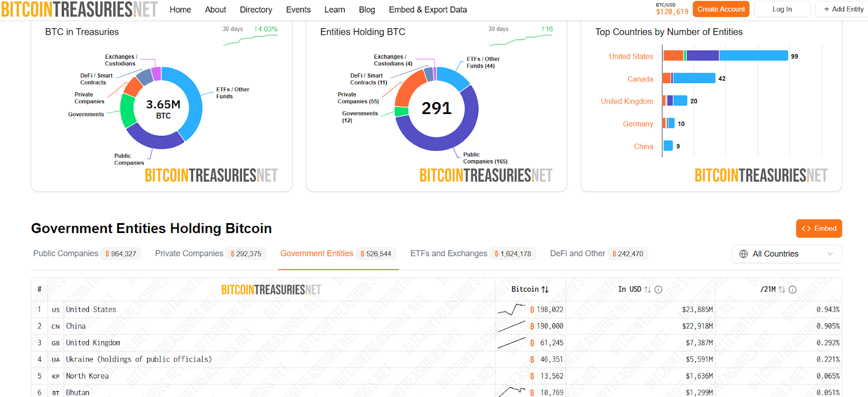Click the United States link in the countries chart

click(x=631, y=56)
